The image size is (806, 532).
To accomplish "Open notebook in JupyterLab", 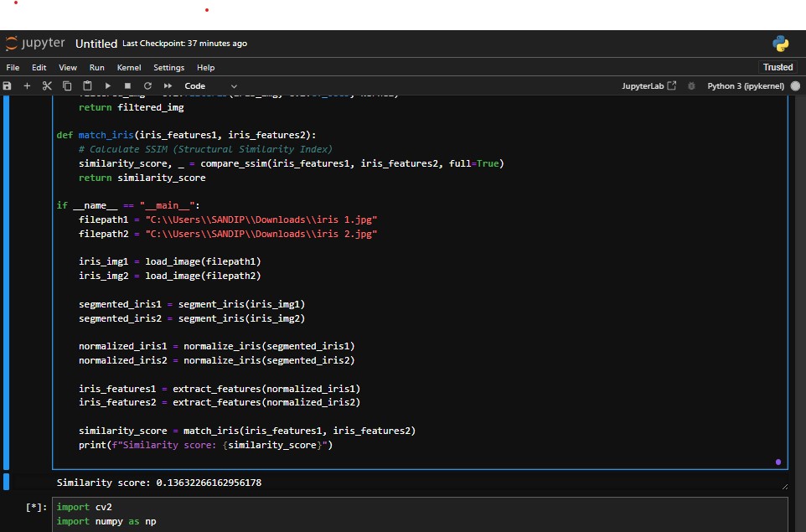I will click(x=648, y=85).
